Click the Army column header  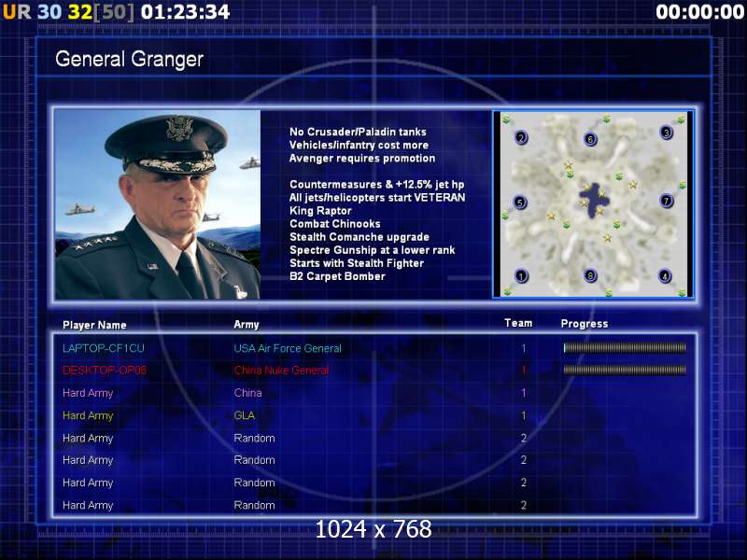[247, 325]
